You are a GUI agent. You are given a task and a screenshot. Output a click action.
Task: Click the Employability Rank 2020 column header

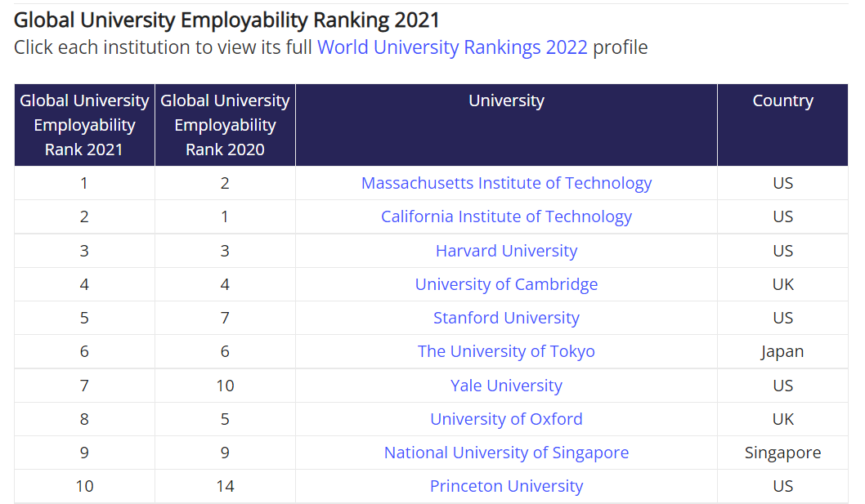click(x=225, y=125)
